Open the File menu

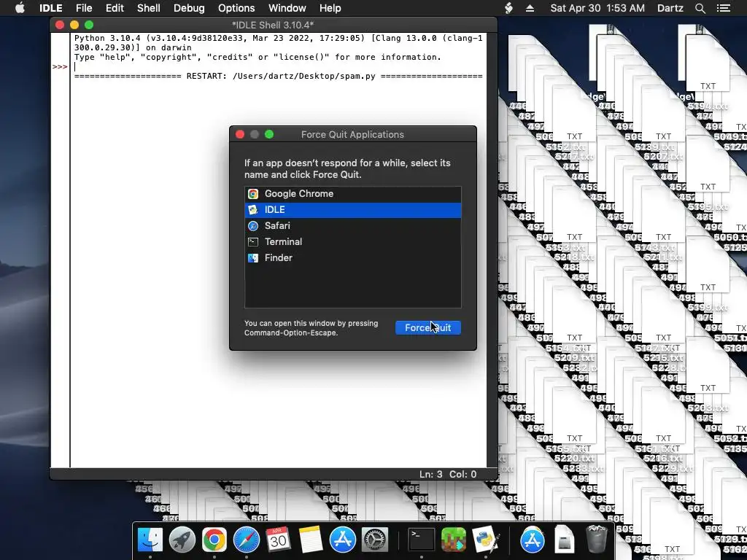(84, 8)
